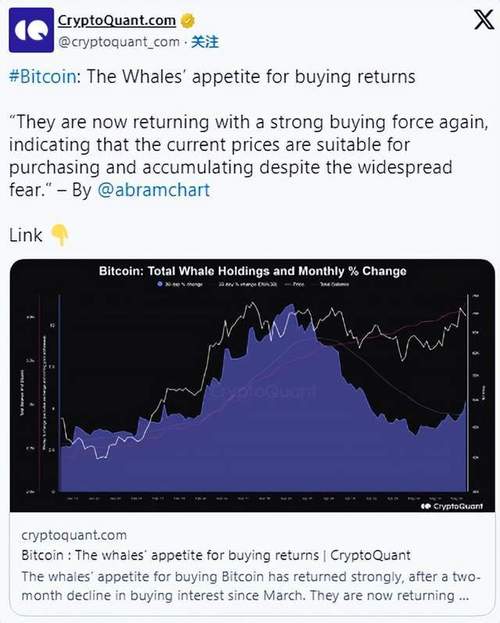Open the whale holdings chart image

[252, 385]
